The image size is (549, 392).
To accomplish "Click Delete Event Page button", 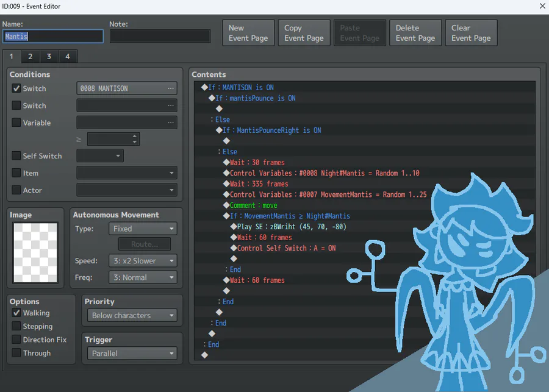I will tap(415, 33).
